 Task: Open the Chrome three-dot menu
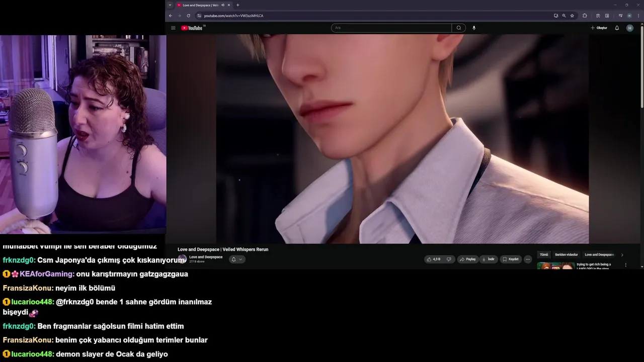click(x=637, y=16)
